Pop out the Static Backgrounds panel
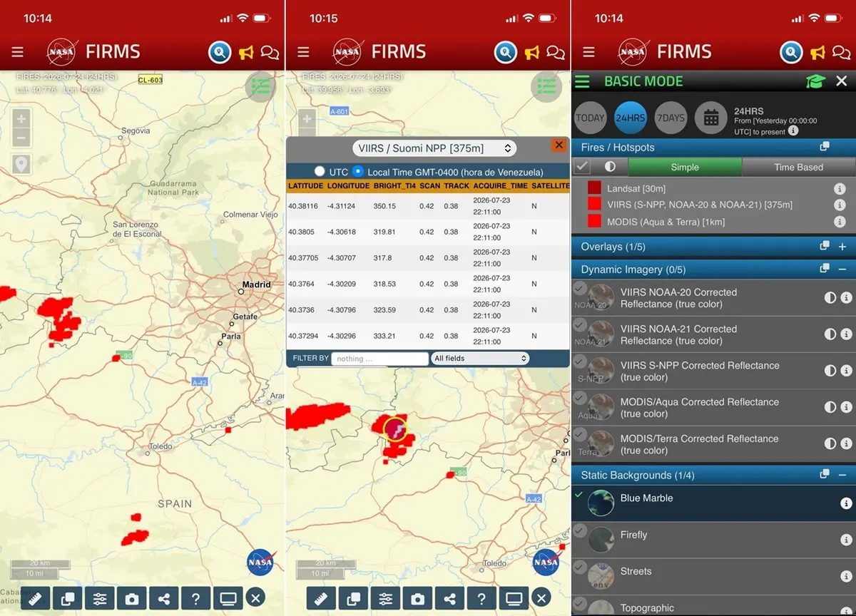The height and width of the screenshot is (616, 856). click(x=825, y=474)
